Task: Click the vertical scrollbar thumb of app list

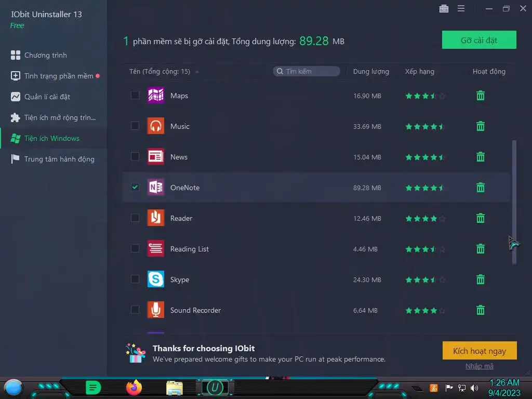Action: tap(514, 202)
